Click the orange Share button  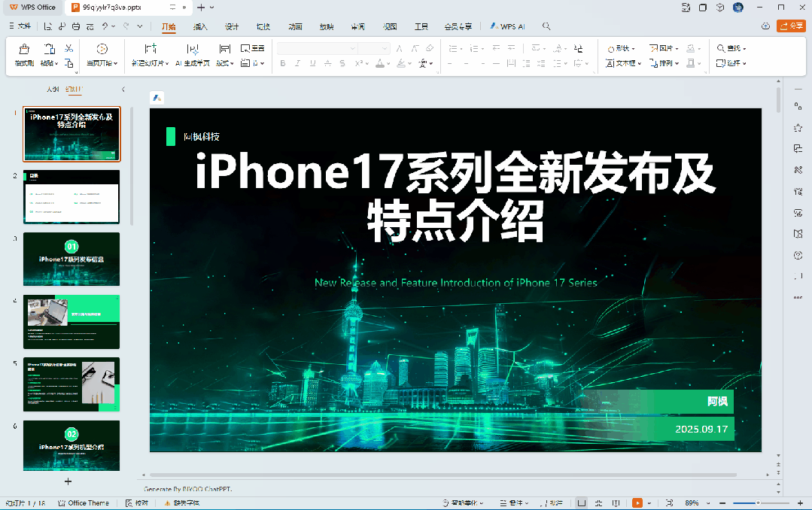click(x=791, y=26)
